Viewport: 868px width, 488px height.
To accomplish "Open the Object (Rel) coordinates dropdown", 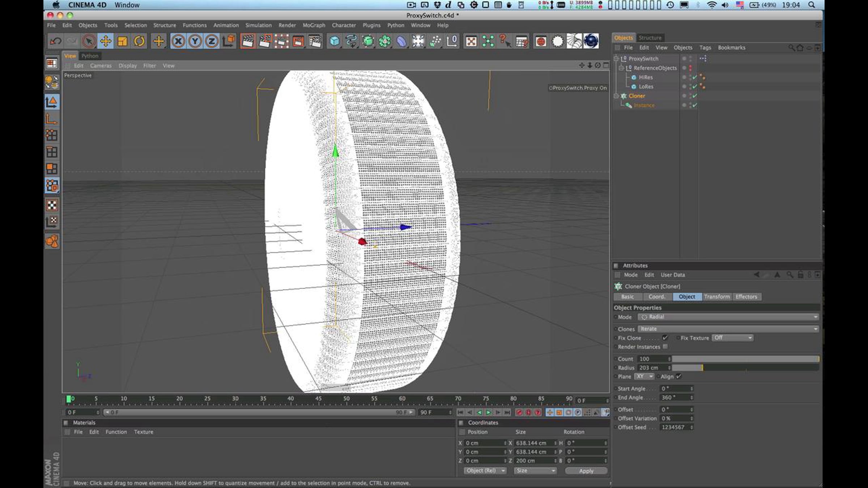I will (485, 471).
